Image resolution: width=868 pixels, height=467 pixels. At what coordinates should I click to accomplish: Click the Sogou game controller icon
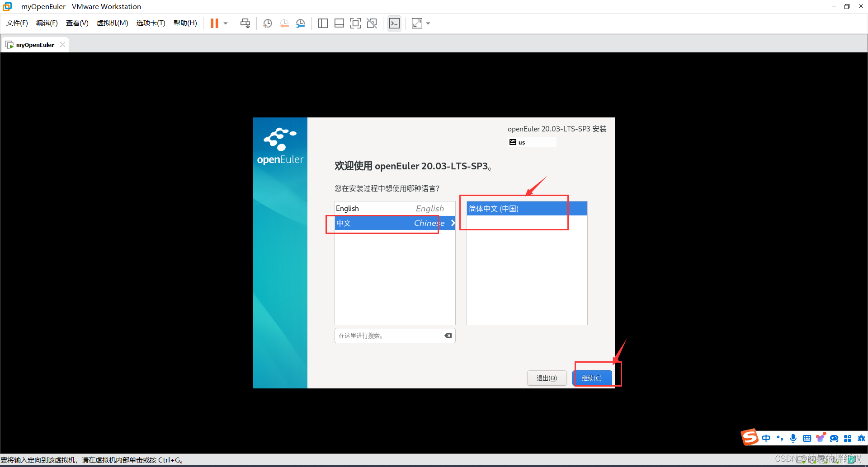click(x=834, y=438)
